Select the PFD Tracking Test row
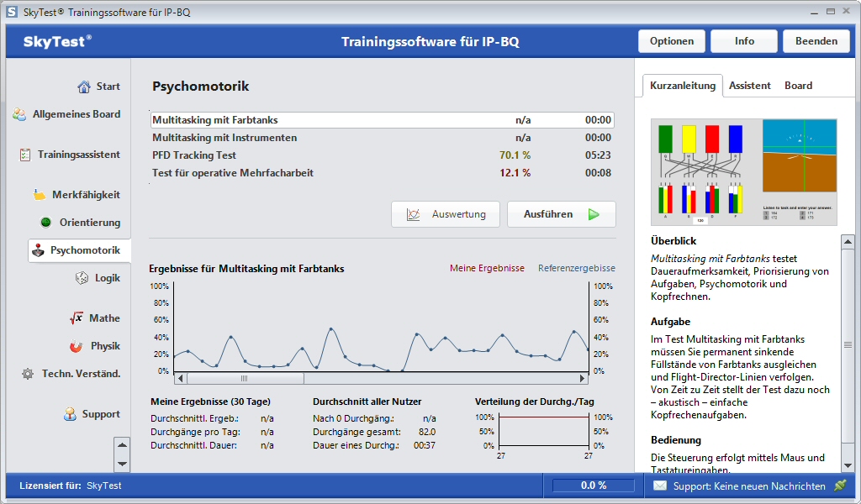The image size is (861, 504). (x=382, y=155)
